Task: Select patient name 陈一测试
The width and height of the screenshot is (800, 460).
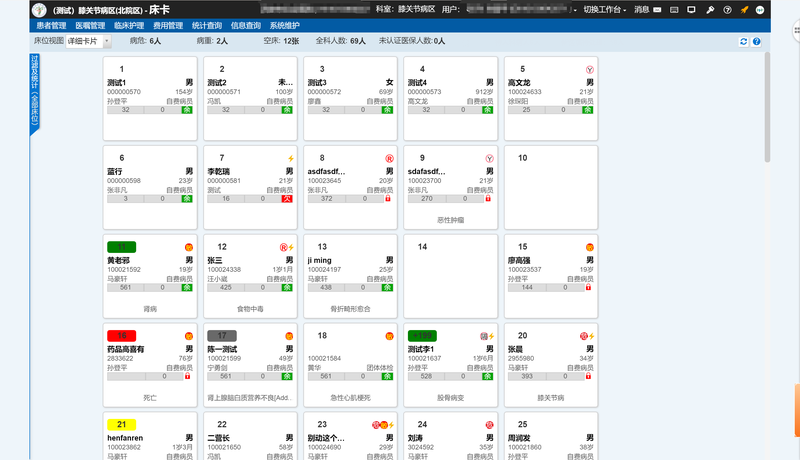Action: (222, 349)
